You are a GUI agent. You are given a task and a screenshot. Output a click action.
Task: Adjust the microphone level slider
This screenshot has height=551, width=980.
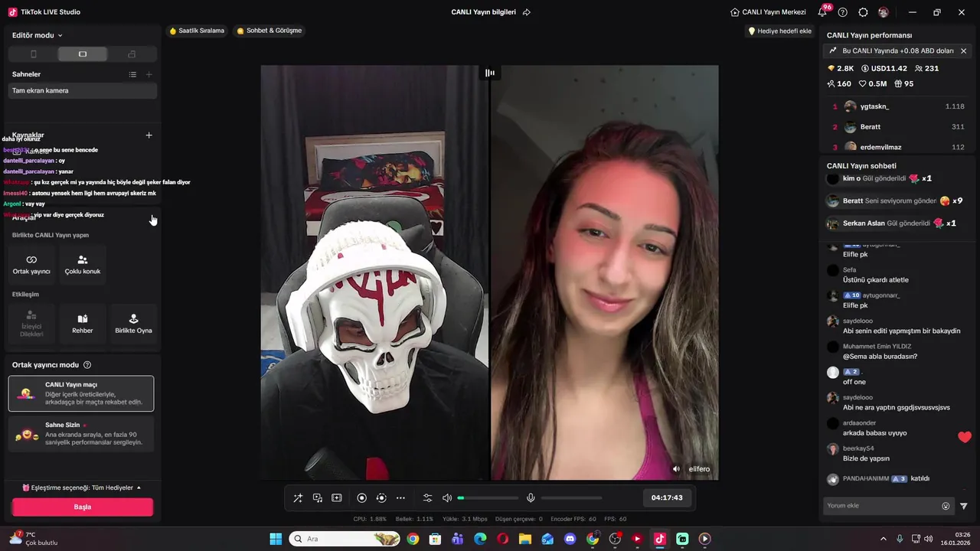pyautogui.click(x=571, y=498)
